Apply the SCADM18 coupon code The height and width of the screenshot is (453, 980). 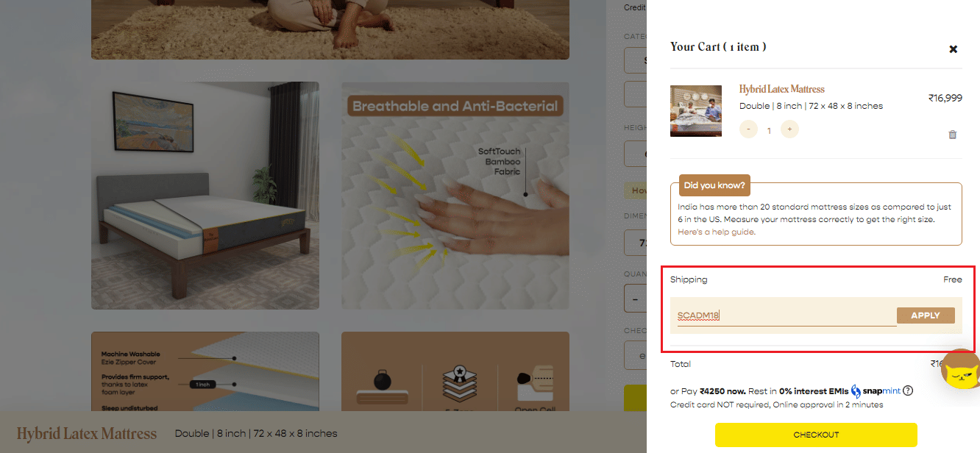pos(926,315)
